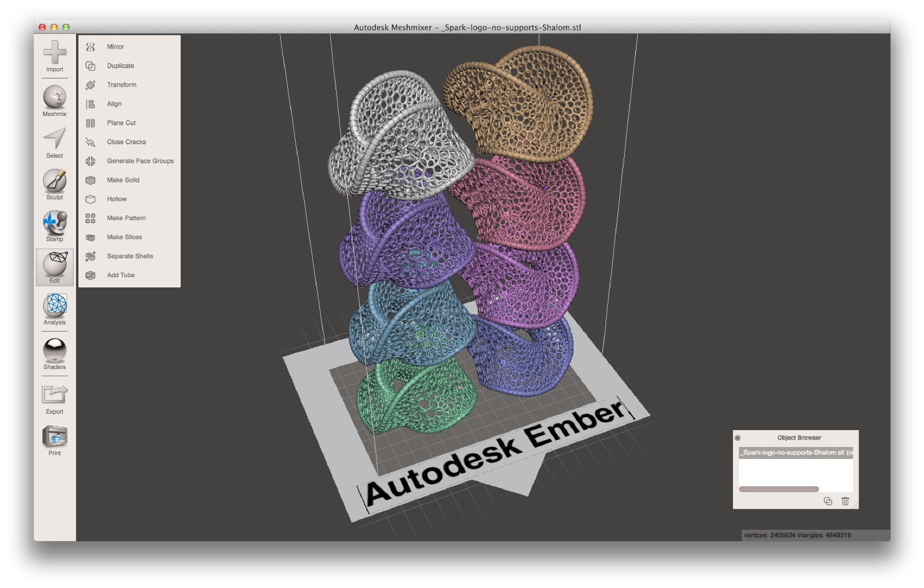This screenshot has height=588, width=924.
Task: Click the Object Browser title
Action: tap(799, 438)
